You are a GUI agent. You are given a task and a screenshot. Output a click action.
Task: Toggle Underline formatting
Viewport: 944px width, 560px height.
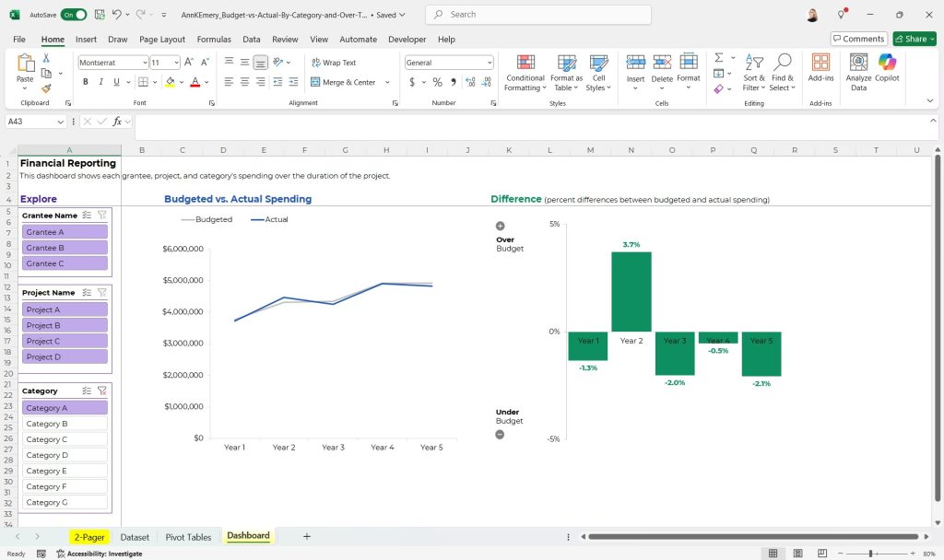coord(116,82)
